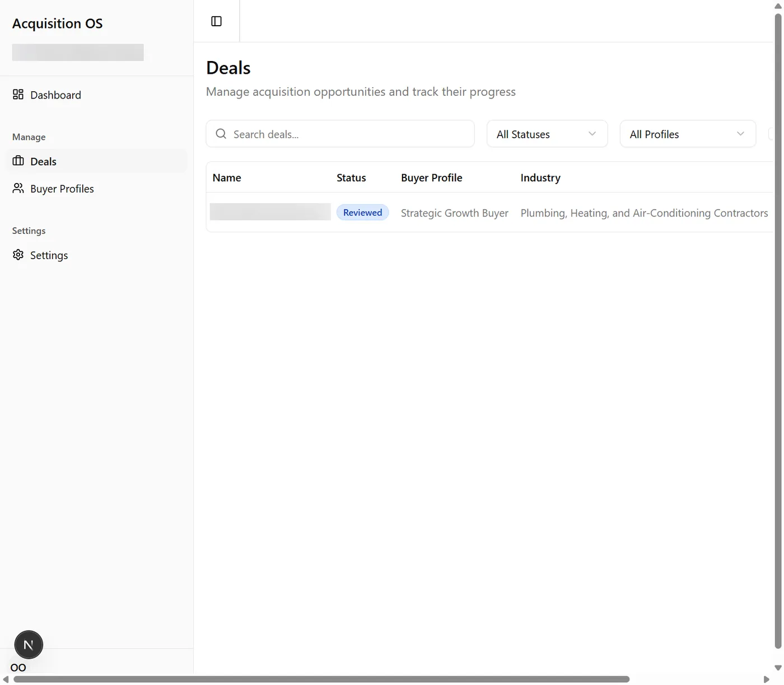Click the scroll left arrow

pyautogui.click(x=6, y=679)
